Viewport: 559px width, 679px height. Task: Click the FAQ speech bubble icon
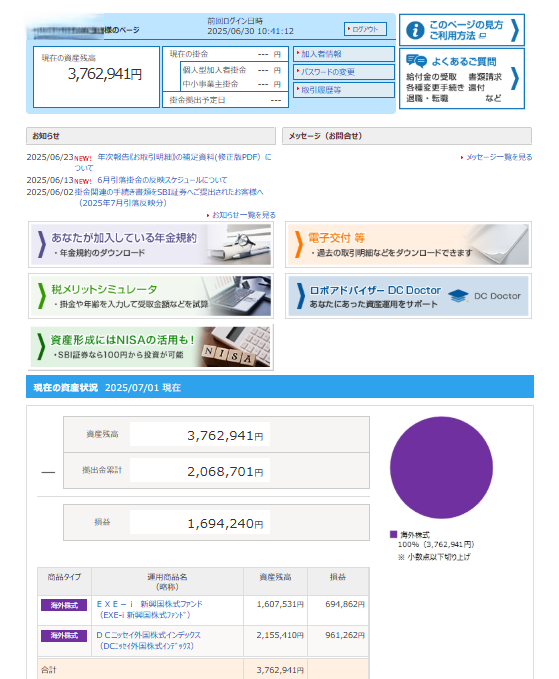416,61
